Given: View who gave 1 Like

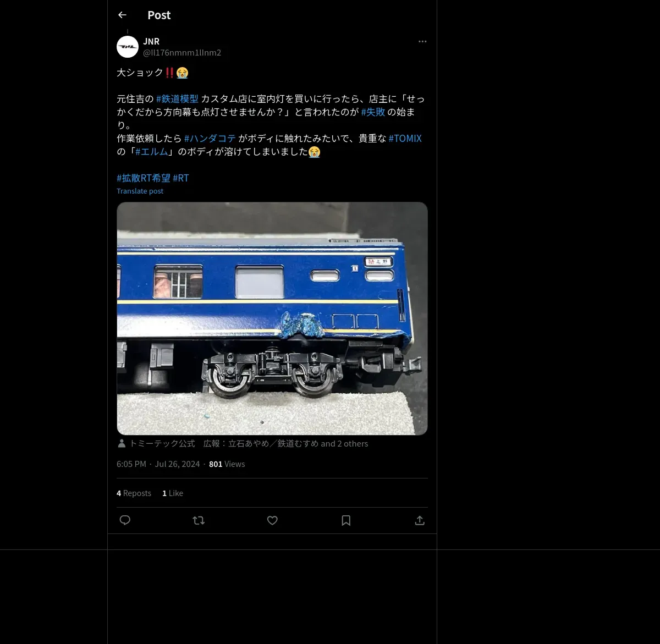Looking at the screenshot, I should pos(173,493).
